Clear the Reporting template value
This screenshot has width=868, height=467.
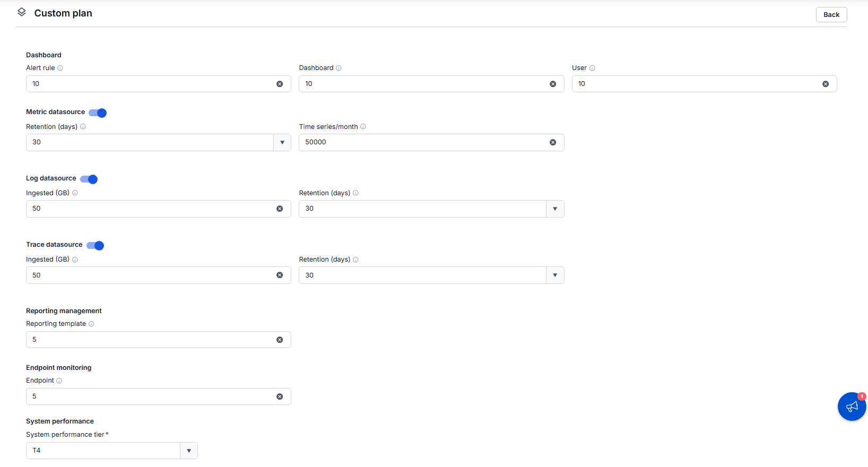(280, 340)
